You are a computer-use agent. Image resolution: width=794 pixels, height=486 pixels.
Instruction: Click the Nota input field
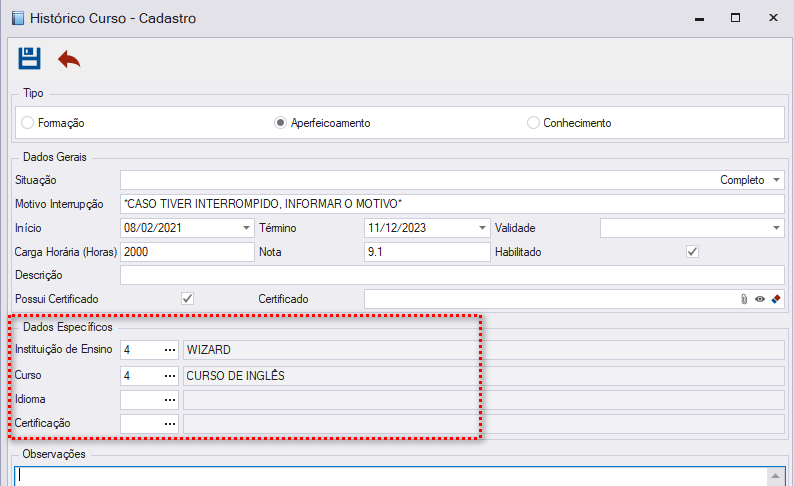coord(427,252)
